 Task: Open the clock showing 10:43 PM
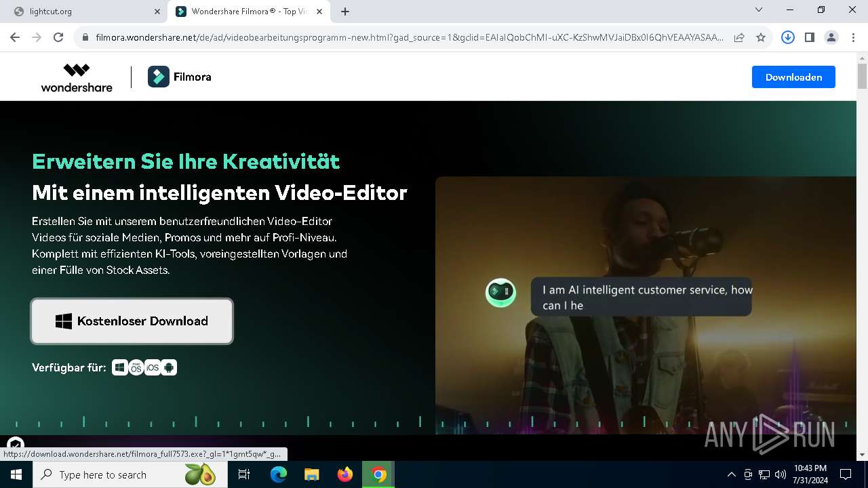(810, 474)
